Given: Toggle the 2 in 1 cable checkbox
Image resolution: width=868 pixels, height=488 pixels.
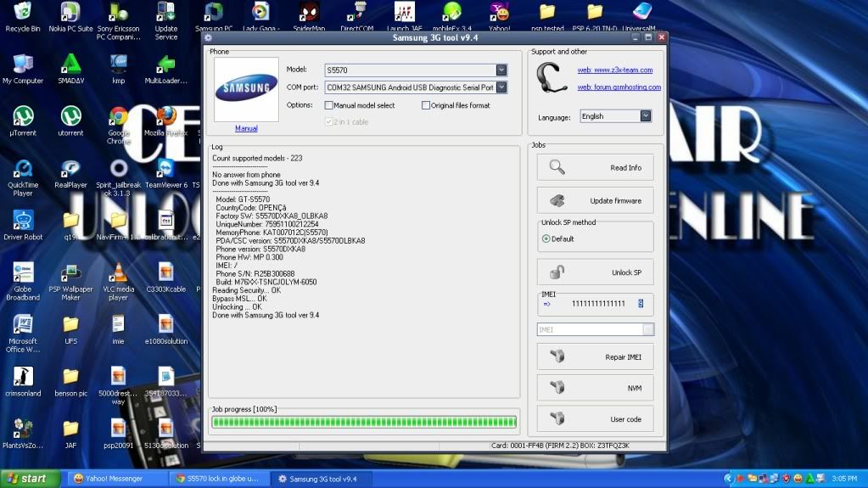Looking at the screenshot, I should pos(329,122).
